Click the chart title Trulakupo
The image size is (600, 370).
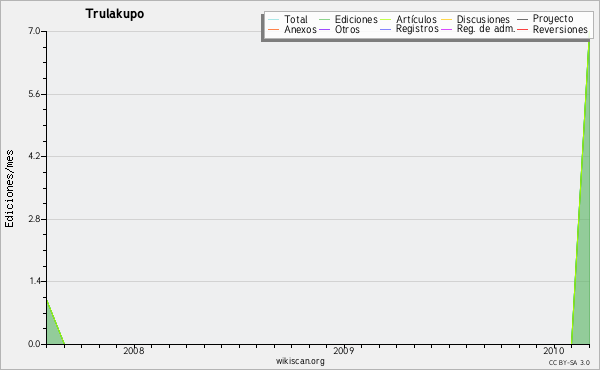[x=115, y=14]
